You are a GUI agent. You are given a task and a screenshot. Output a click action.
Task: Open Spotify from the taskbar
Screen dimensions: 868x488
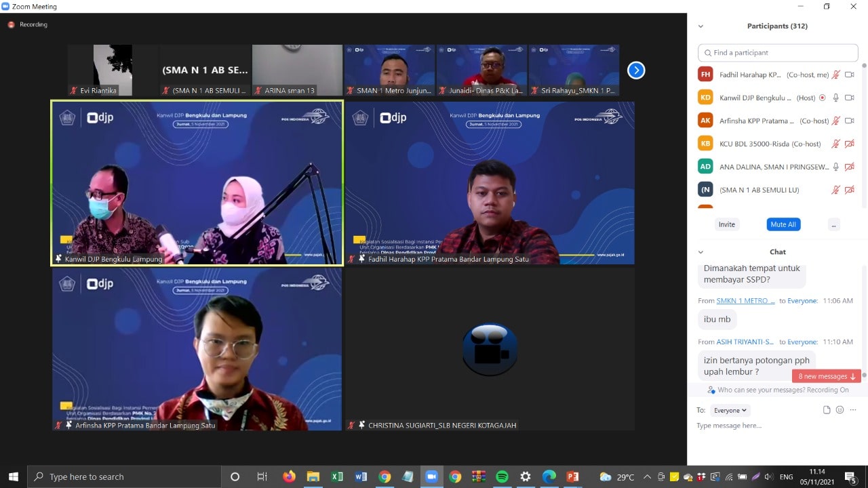502,476
